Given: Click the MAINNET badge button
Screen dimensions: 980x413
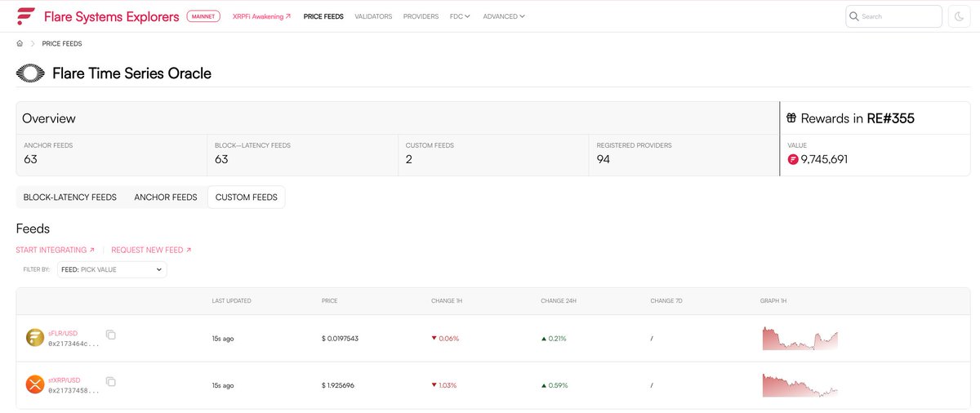Looking at the screenshot, I should pos(203,16).
